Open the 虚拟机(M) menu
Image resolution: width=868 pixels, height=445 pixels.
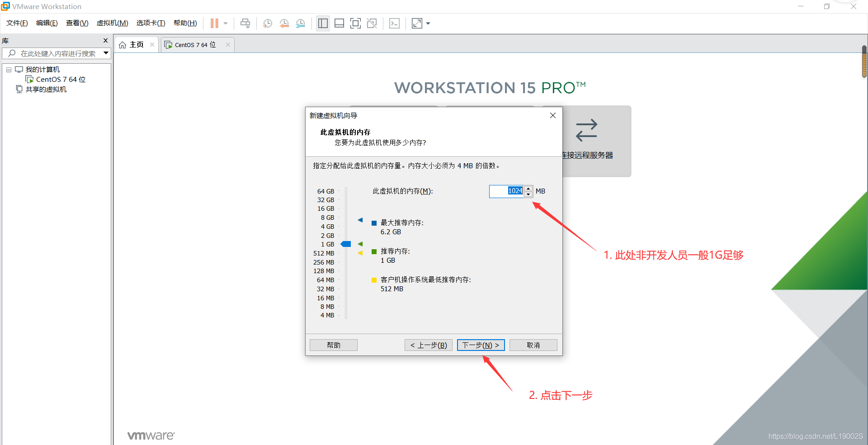(113, 23)
